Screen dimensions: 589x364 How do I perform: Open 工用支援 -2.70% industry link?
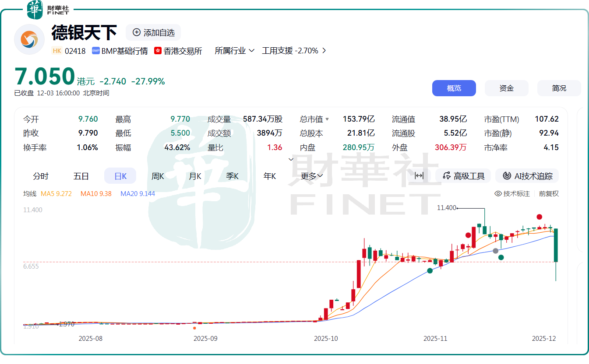pos(294,51)
